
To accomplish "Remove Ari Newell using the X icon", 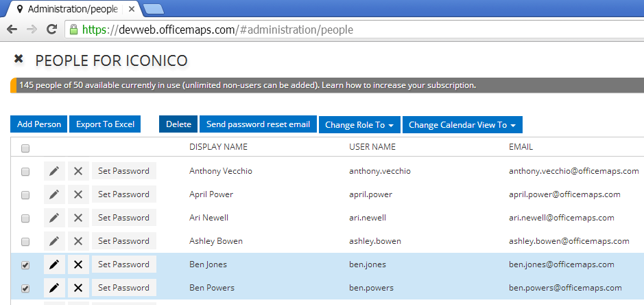I will tap(78, 218).
